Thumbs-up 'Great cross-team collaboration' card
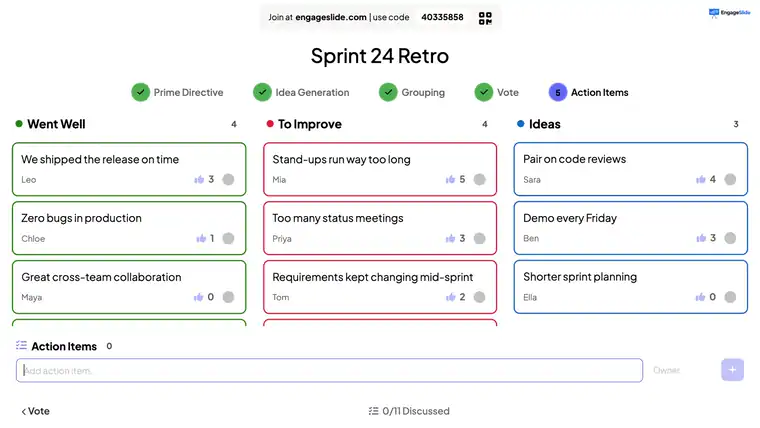 point(199,297)
